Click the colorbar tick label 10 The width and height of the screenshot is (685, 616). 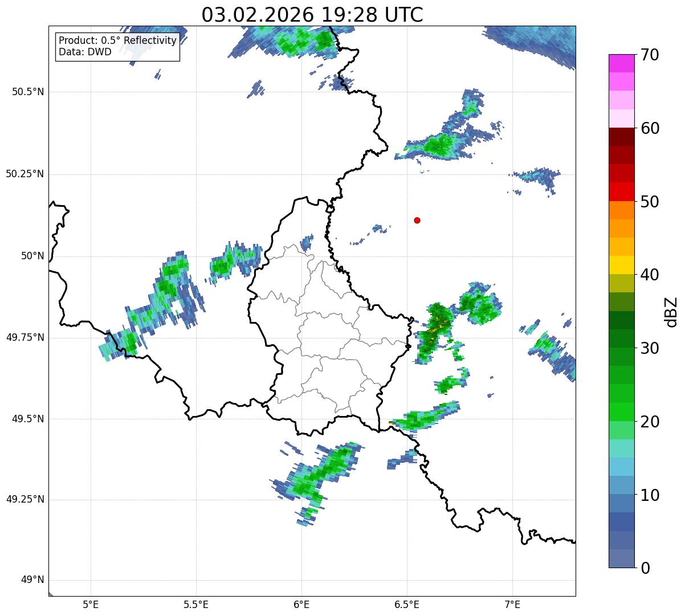click(650, 495)
